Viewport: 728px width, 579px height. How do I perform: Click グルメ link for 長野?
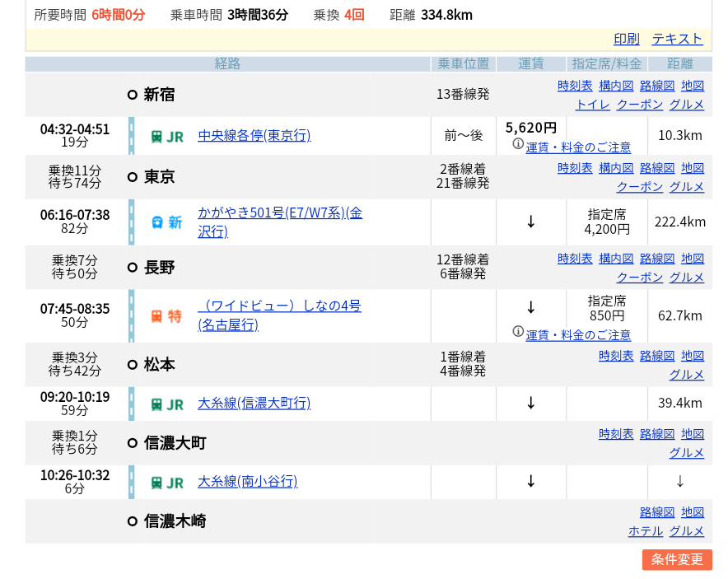(x=687, y=278)
